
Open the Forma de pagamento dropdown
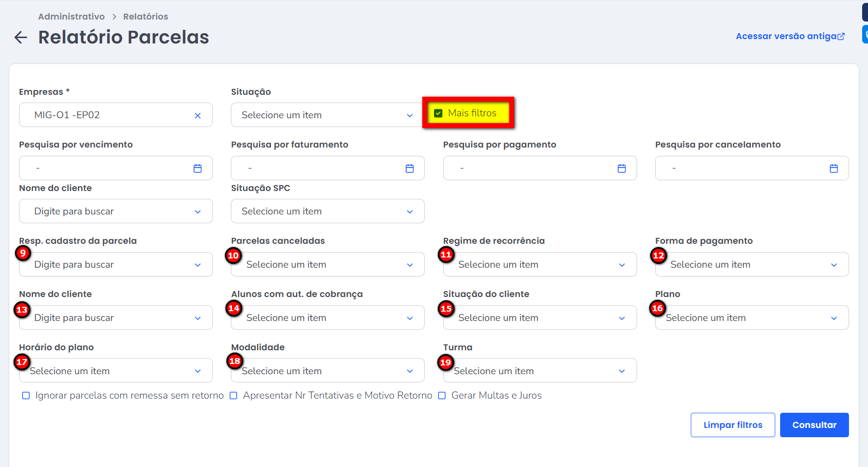tap(751, 265)
